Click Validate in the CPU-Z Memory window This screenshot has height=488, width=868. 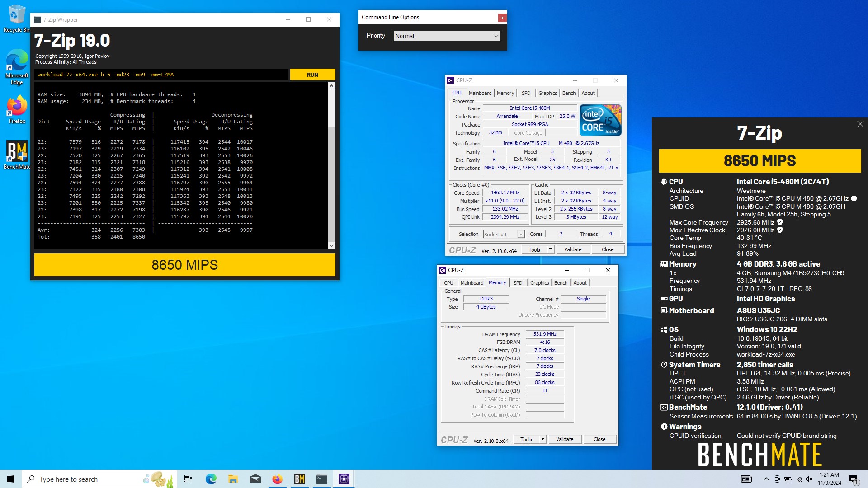(565, 439)
